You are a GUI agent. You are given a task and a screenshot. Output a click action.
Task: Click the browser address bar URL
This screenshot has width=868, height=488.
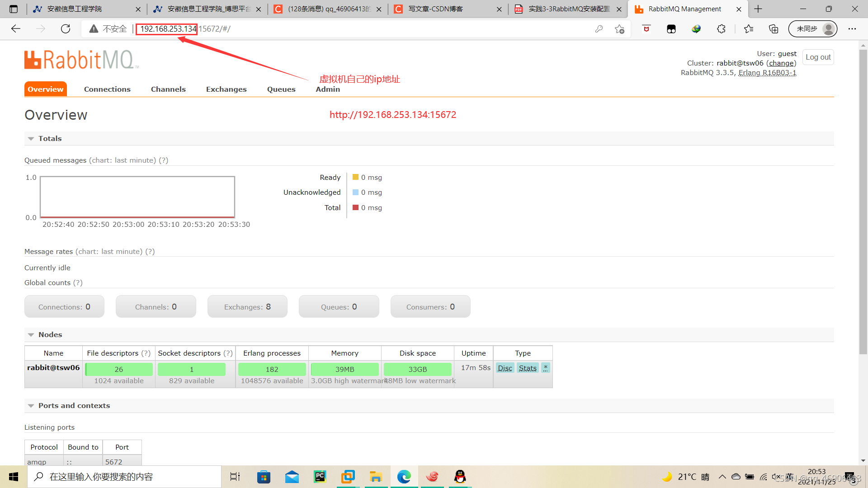185,29
